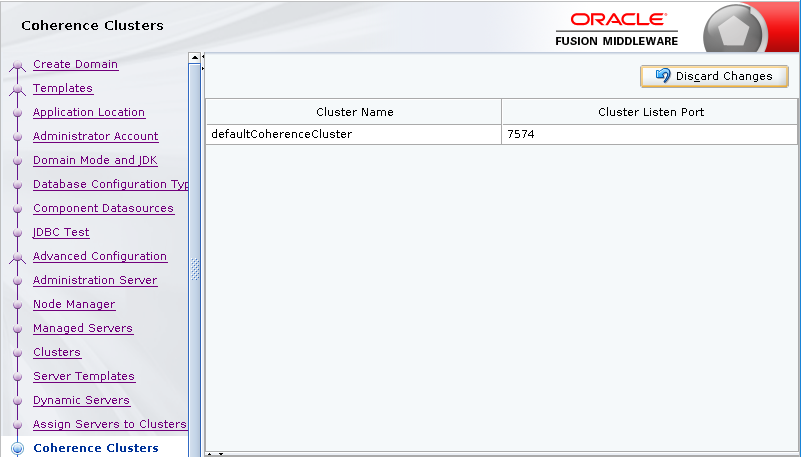The image size is (801, 457).
Task: Click step icon next to Server Templates
Action: [x=17, y=377]
